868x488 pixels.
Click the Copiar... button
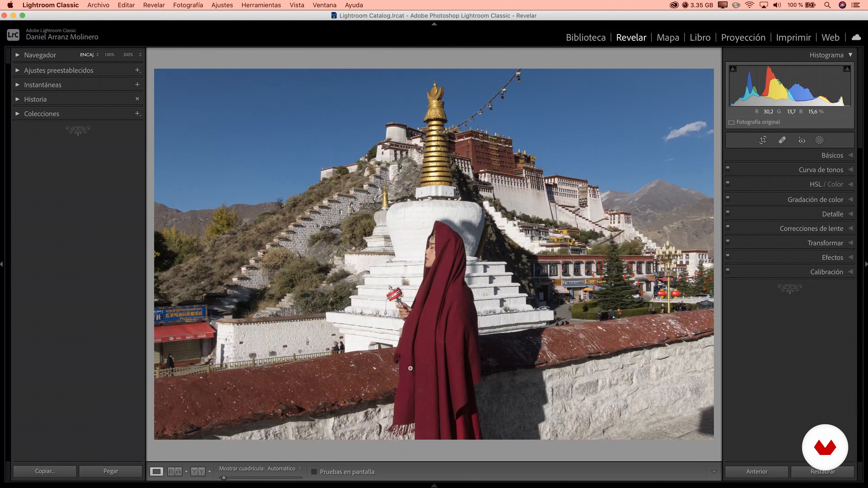(x=45, y=471)
